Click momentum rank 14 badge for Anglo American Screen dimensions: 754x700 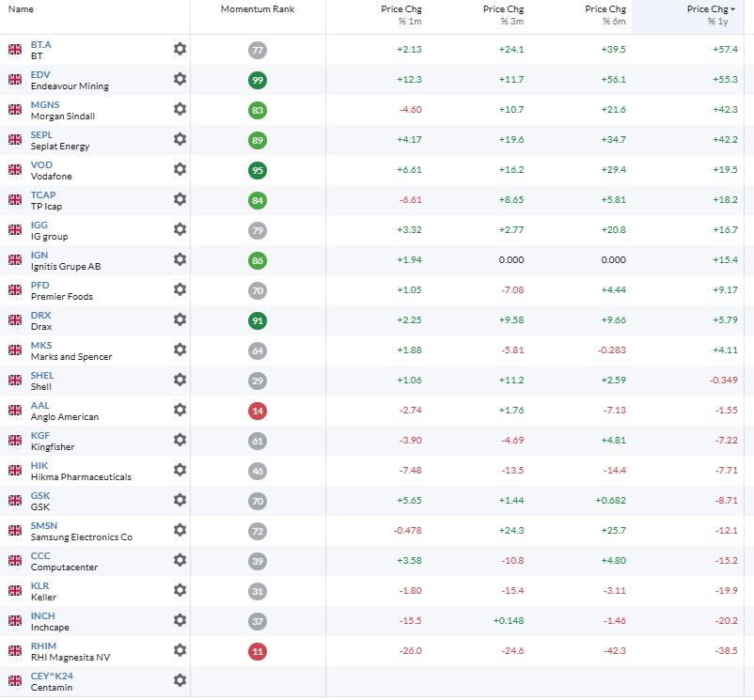point(258,412)
